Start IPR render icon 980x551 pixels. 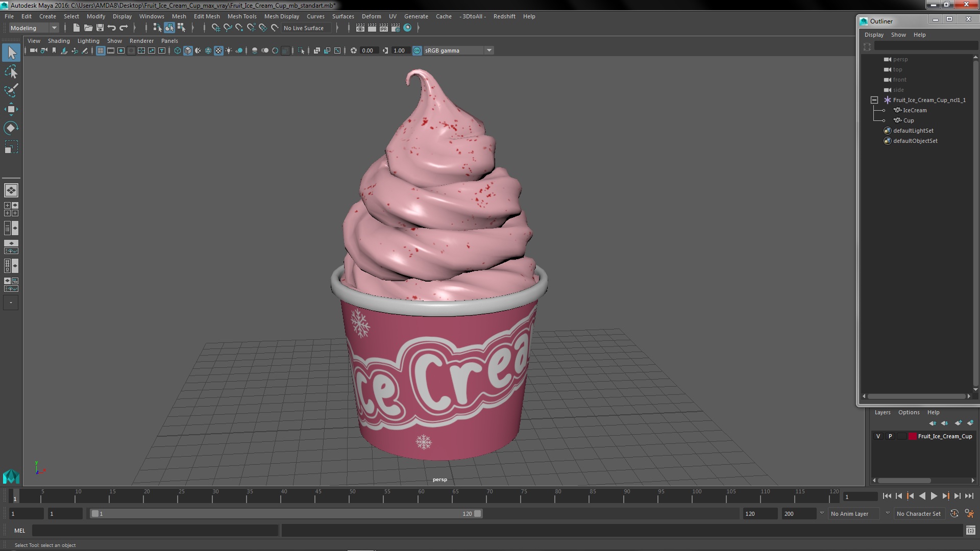pos(384,28)
